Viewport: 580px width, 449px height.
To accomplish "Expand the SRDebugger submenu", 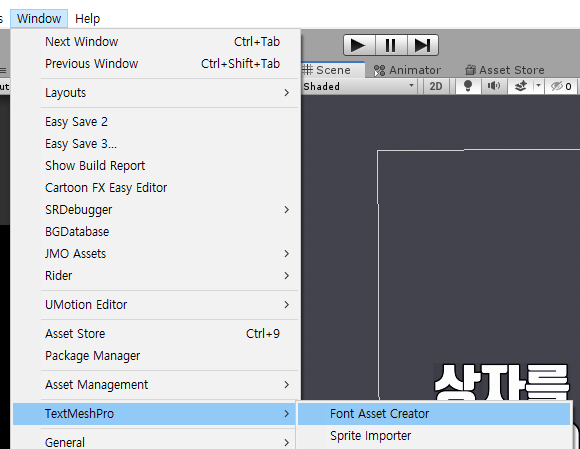I will click(x=155, y=210).
